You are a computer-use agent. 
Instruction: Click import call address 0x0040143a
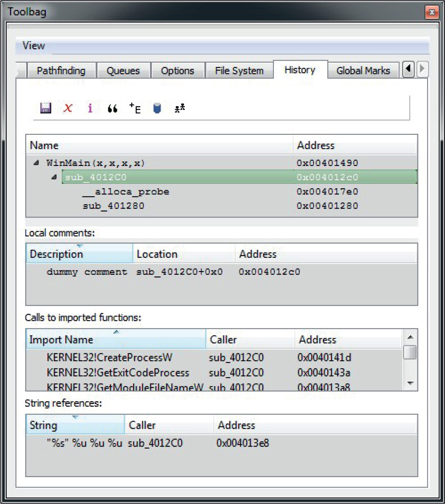324,372
